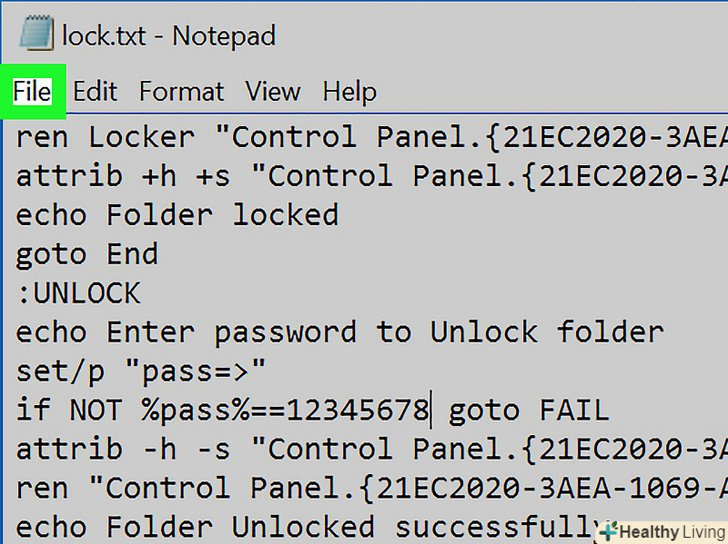Place cursor on the 'goto End' line
The image size is (728, 544).
click(87, 254)
